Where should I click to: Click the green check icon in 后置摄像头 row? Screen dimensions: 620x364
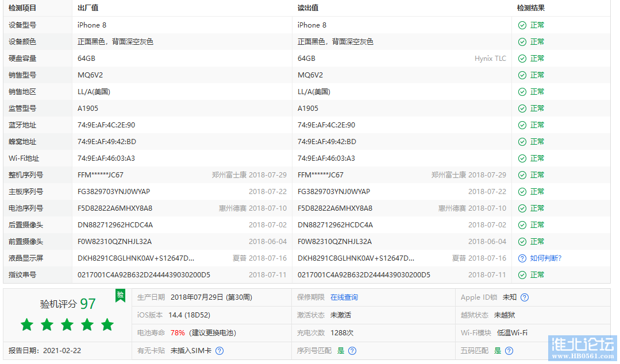tap(522, 225)
